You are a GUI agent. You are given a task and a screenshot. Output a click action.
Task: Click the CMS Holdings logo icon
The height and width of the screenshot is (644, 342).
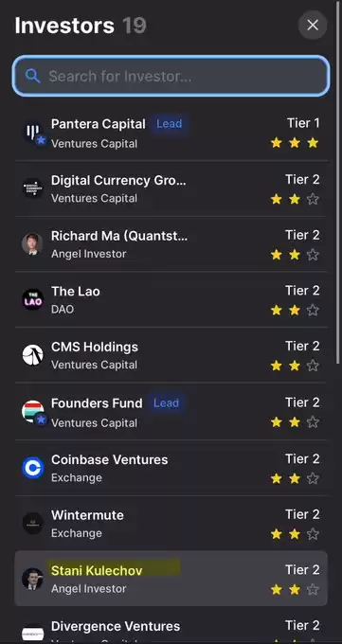click(x=33, y=355)
